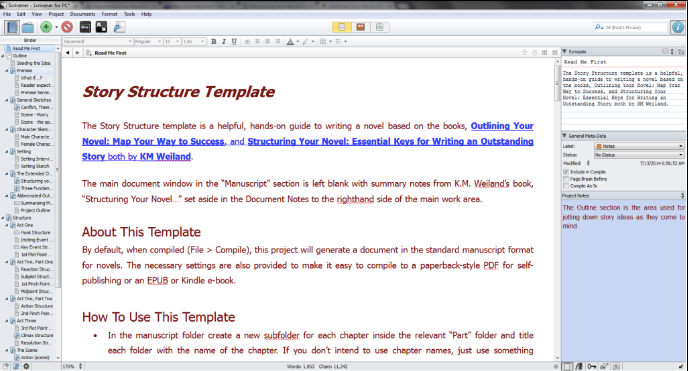
Task: Open the File menu
Action: click(7, 14)
